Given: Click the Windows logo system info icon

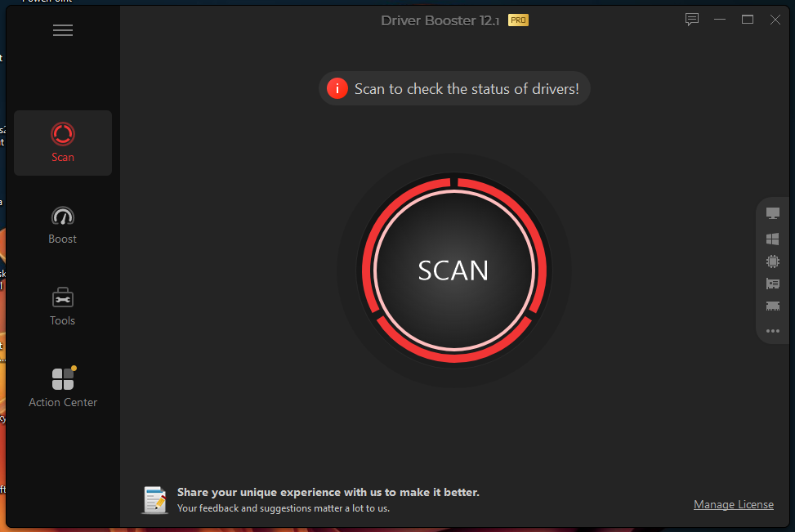Looking at the screenshot, I should (773, 239).
